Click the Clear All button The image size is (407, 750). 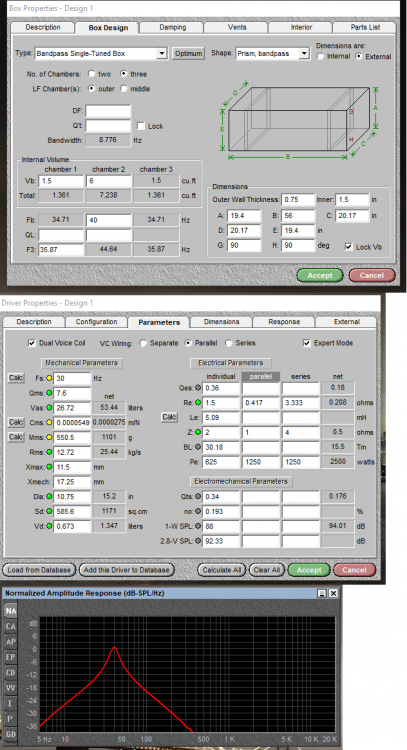[267, 570]
